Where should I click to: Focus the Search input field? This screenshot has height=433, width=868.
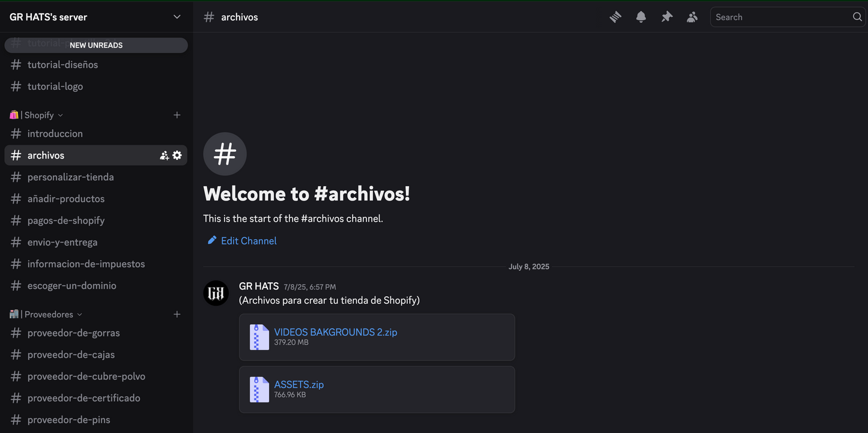coord(780,17)
